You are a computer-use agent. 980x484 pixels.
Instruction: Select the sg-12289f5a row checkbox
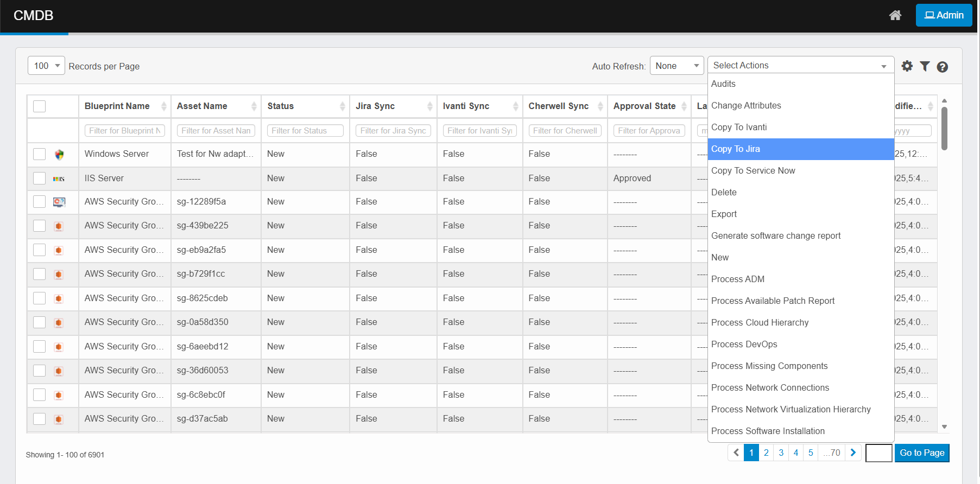[x=40, y=202]
